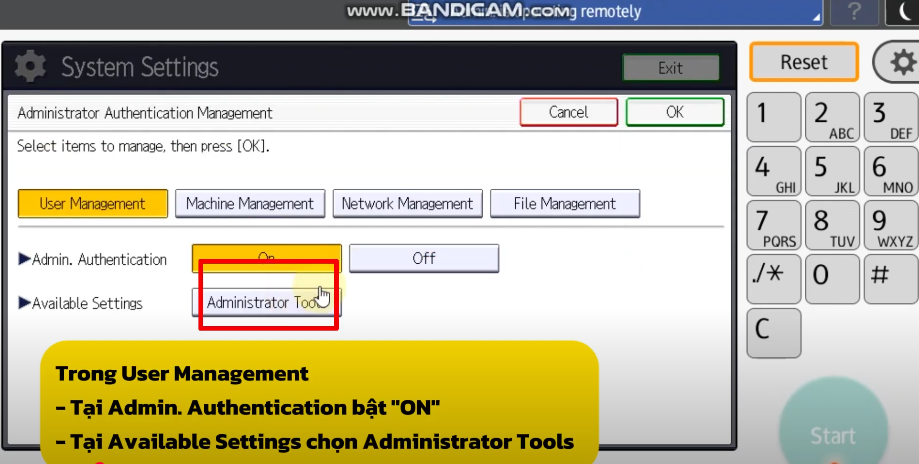Tap keypad number 6 MNO

891,171
